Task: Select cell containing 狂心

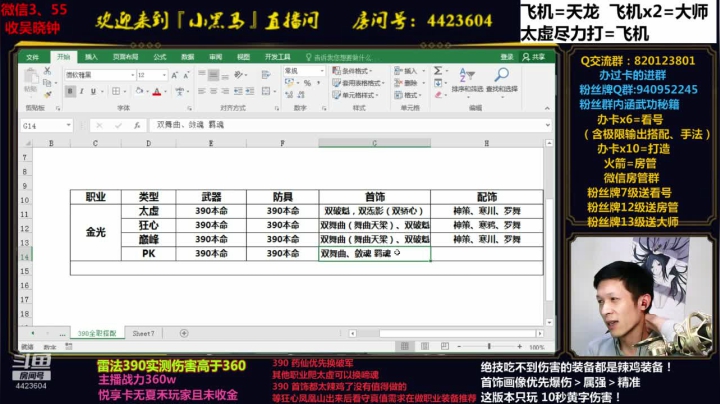Action: click(x=148, y=225)
